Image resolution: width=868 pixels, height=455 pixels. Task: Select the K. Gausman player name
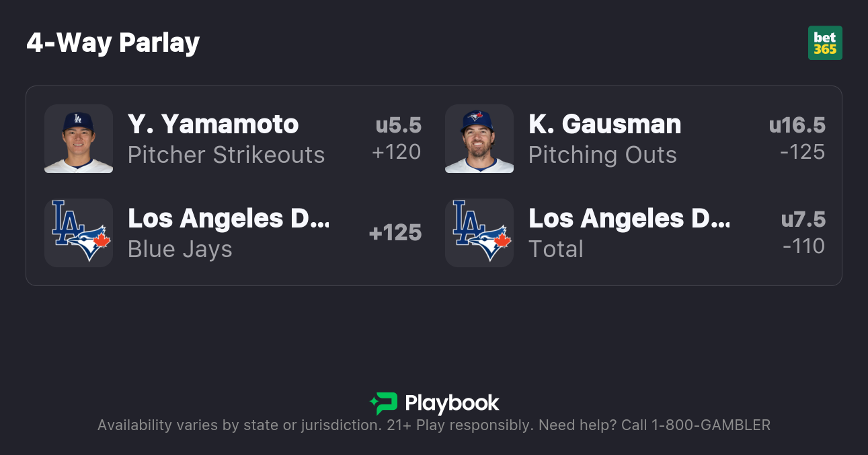604,125
